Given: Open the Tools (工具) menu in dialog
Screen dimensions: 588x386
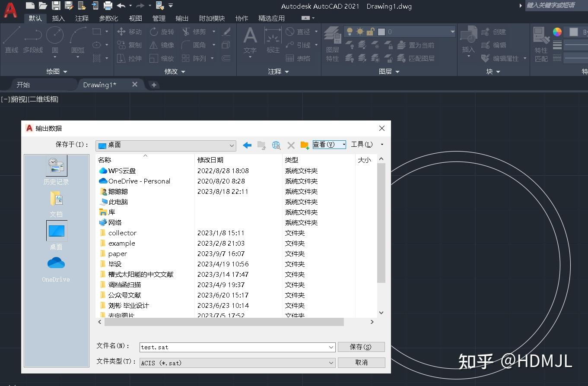Looking at the screenshot, I should click(367, 145).
